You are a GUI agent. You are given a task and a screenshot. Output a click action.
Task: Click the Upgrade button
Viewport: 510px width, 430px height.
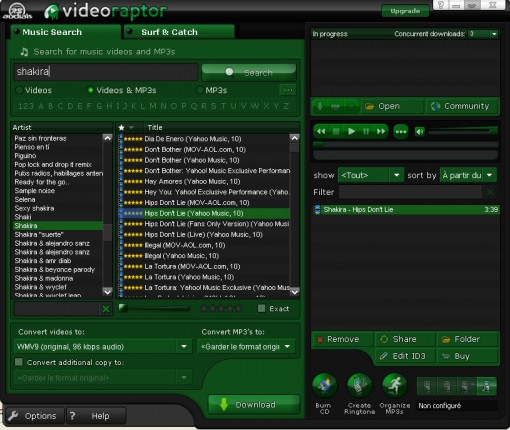tap(405, 11)
